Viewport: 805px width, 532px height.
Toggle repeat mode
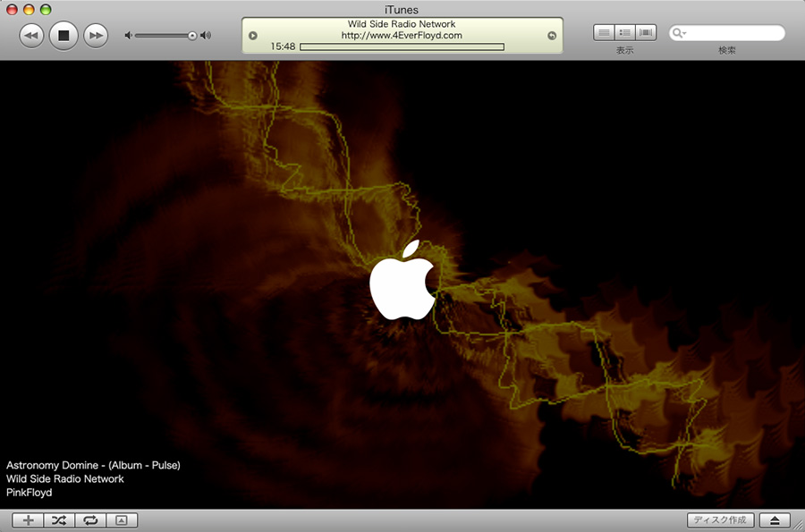click(90, 520)
